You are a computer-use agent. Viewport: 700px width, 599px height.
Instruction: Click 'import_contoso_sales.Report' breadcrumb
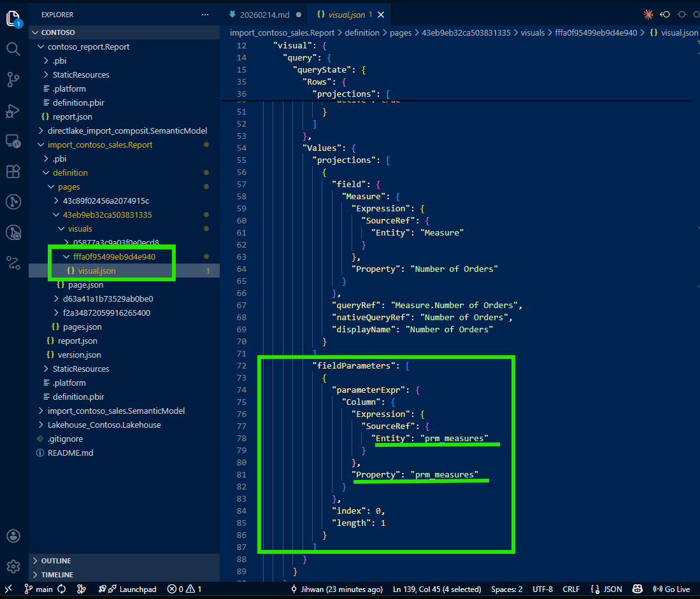pyautogui.click(x=282, y=32)
